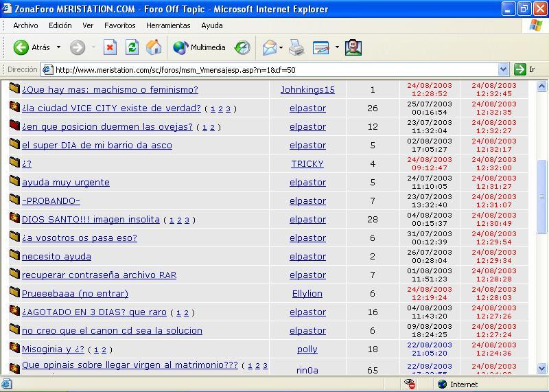Open thread el super DIA de mi barrio

click(97, 146)
